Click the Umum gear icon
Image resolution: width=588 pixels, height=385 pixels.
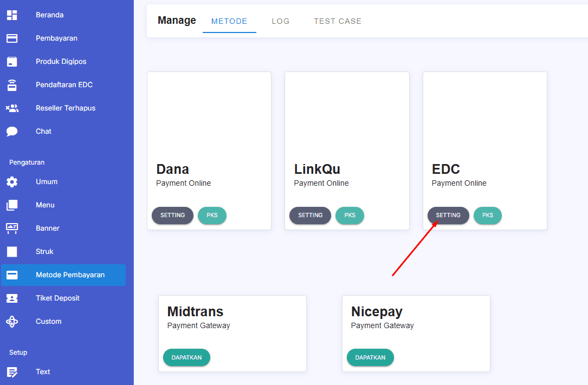12,182
